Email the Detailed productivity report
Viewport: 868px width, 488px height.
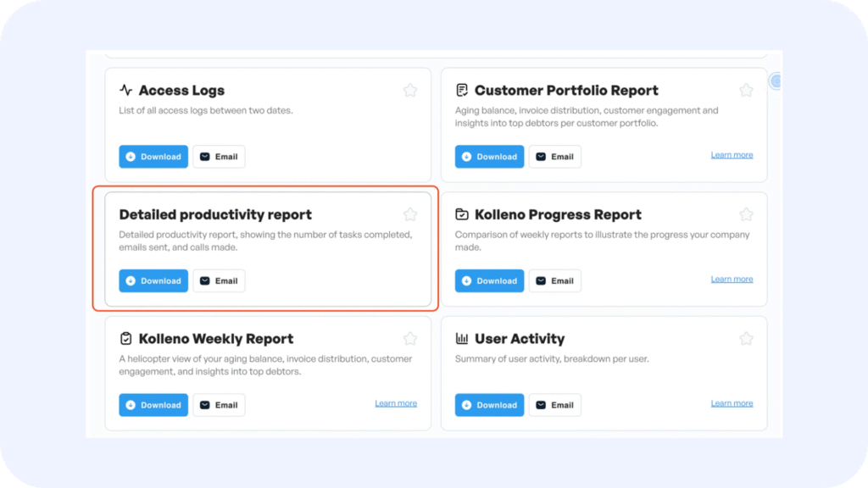[x=220, y=280]
